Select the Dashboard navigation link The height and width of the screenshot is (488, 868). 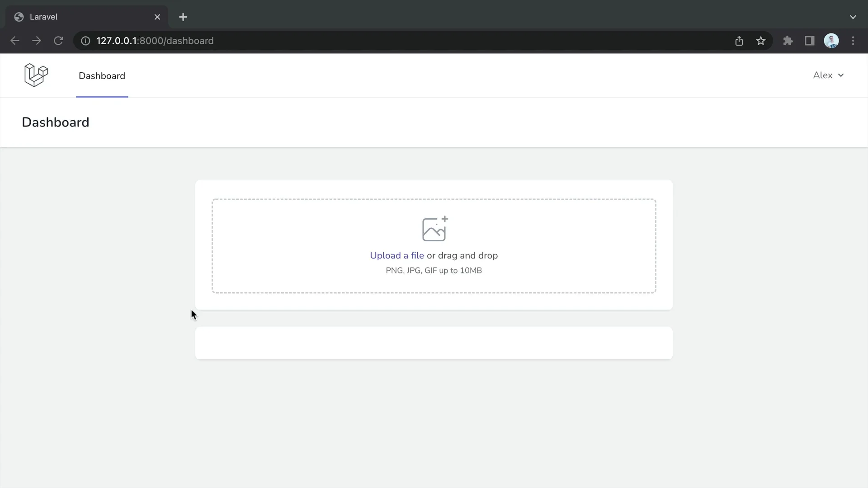click(x=102, y=76)
